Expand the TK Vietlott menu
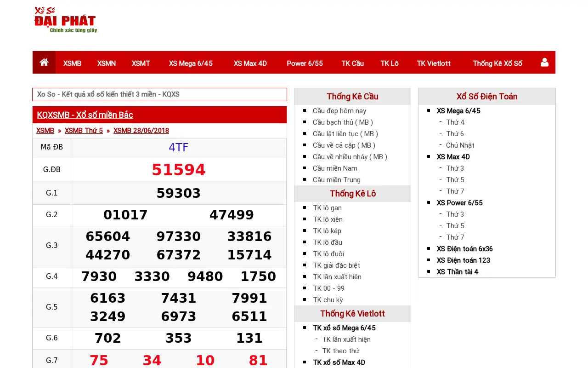This screenshot has height=368, width=588. click(434, 63)
